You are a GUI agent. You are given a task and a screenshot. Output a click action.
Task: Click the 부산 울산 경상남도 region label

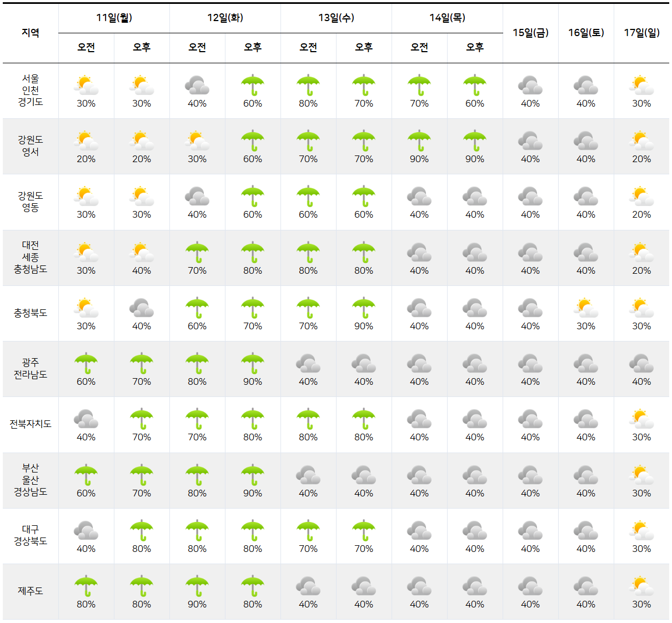click(x=31, y=480)
